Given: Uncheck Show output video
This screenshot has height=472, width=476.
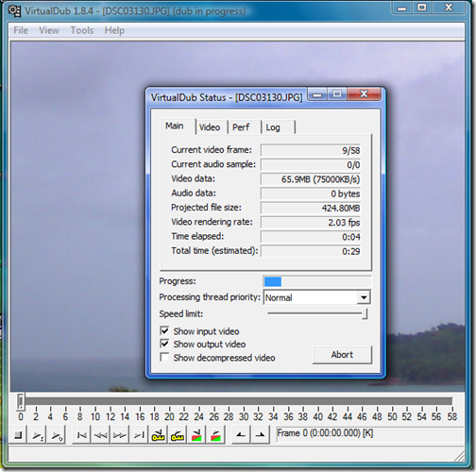Looking at the screenshot, I should point(164,344).
